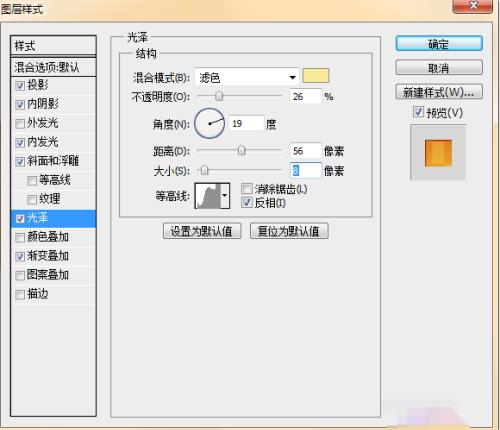Enable the 外发光 outer glow checkbox
Viewport: 500px width, 430px height.
point(20,124)
